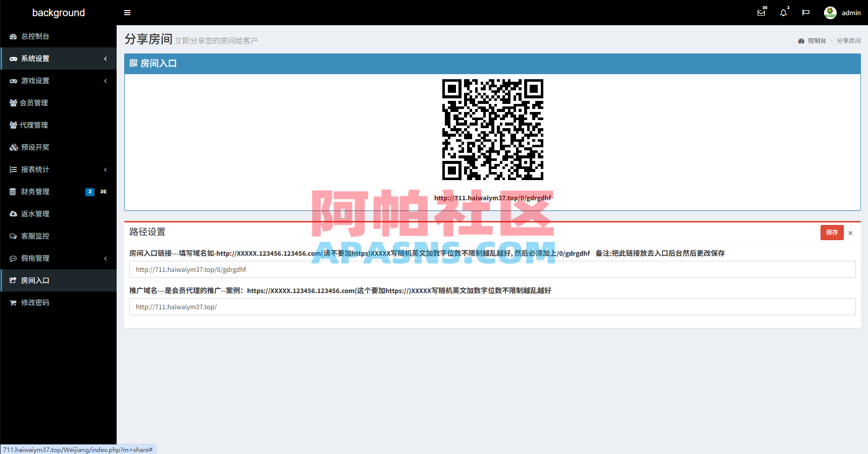Click the blue 2 badge on 财务管理
The width and height of the screenshot is (868, 454).
click(90, 192)
